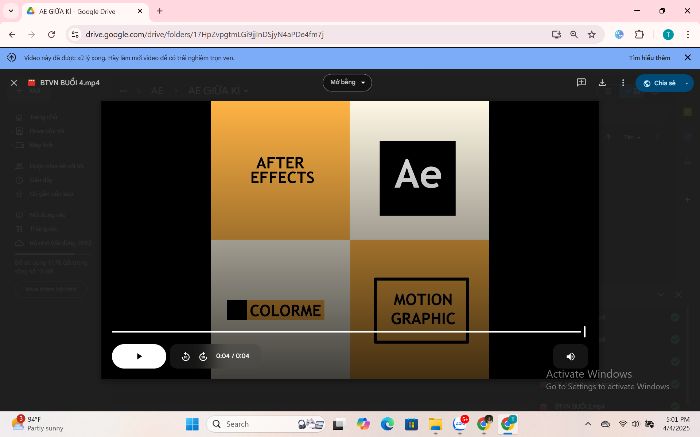Skip the video forward ten seconds
This screenshot has width=700, height=437.
click(203, 356)
